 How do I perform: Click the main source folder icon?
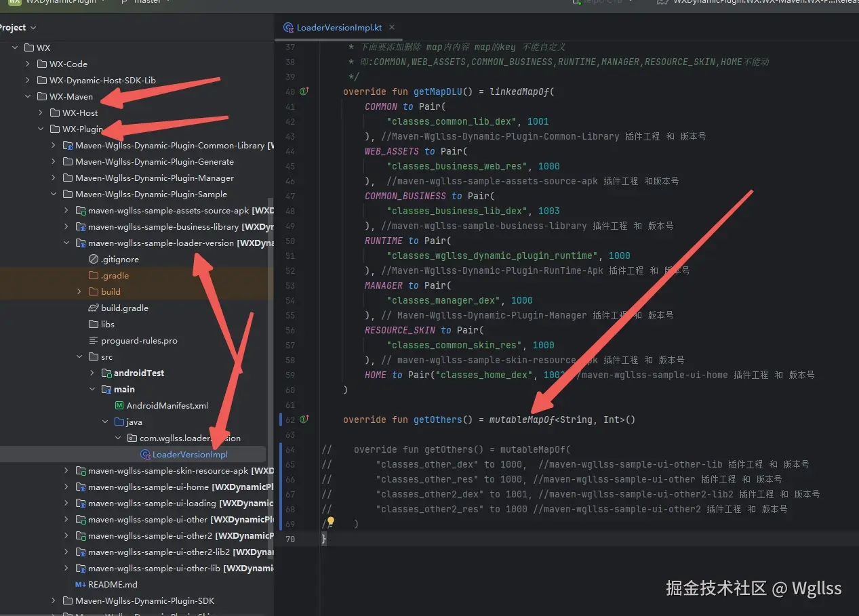[x=106, y=390]
